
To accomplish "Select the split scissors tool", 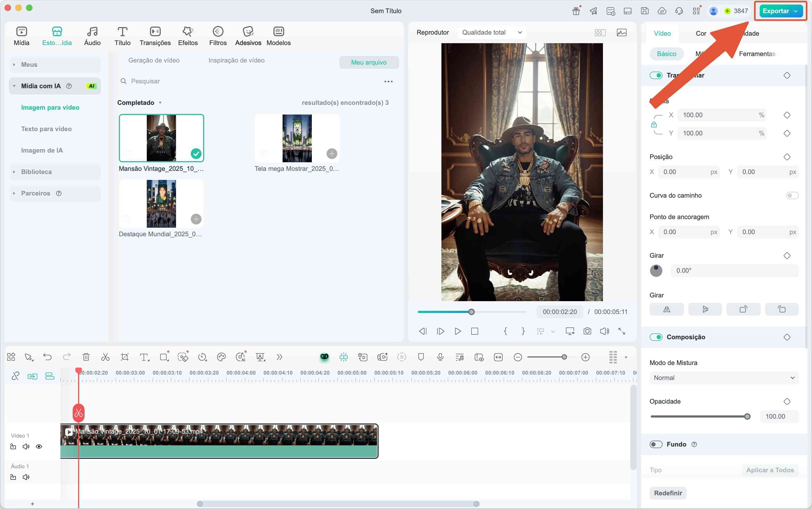I will 105,357.
